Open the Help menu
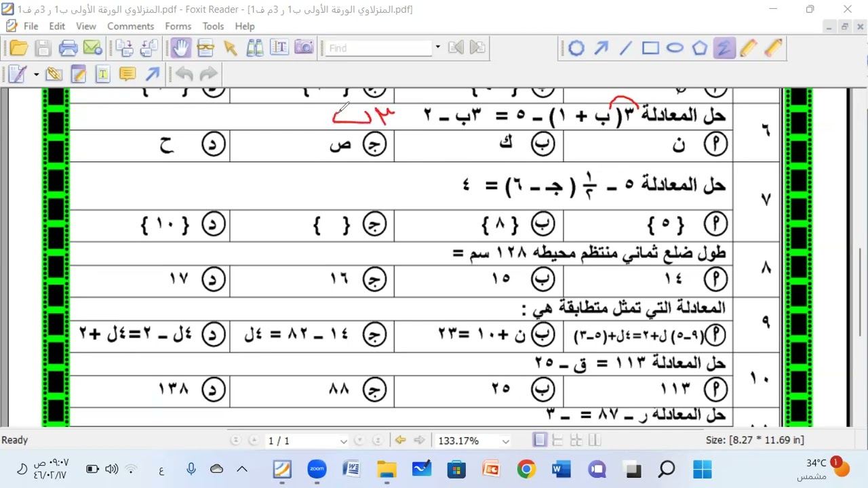This screenshot has width=868, height=488. pos(245,26)
